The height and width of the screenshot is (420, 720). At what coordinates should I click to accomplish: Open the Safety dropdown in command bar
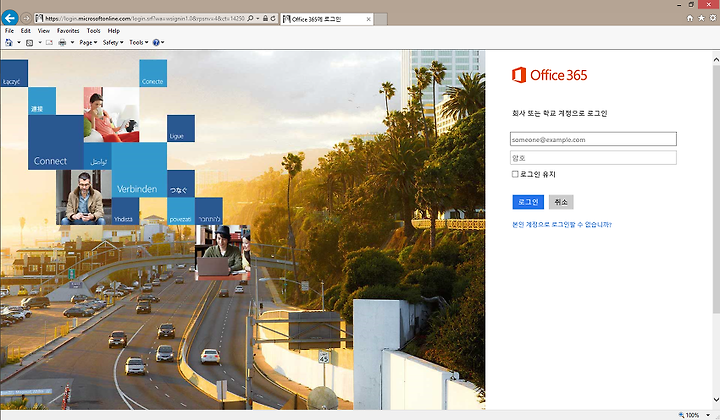point(113,42)
